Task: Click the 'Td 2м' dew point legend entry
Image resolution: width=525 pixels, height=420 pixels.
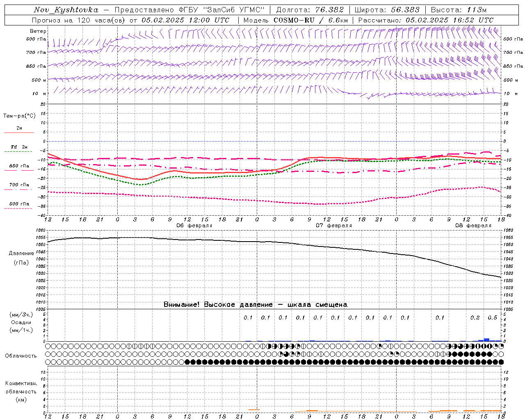Action: tap(19, 147)
